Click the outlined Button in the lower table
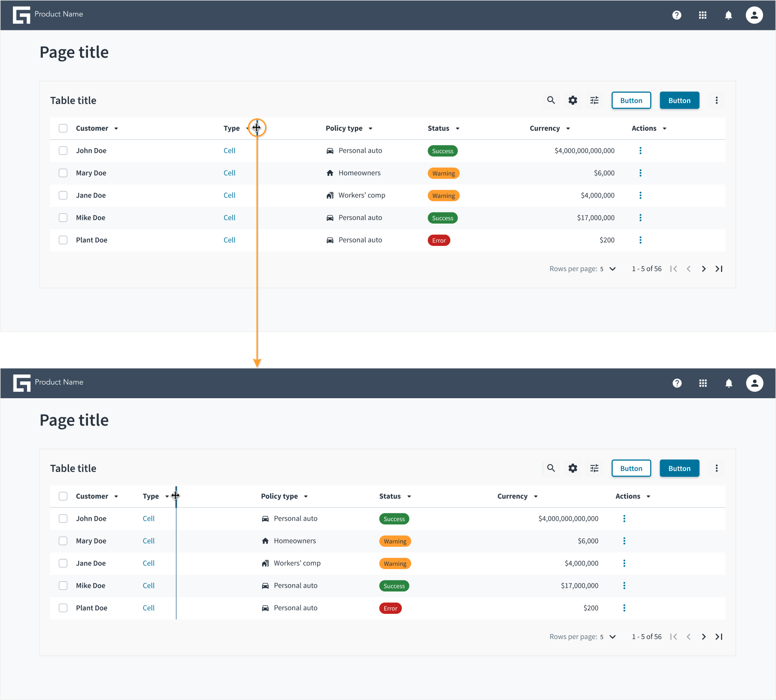This screenshot has height=700, width=776. tap(631, 468)
